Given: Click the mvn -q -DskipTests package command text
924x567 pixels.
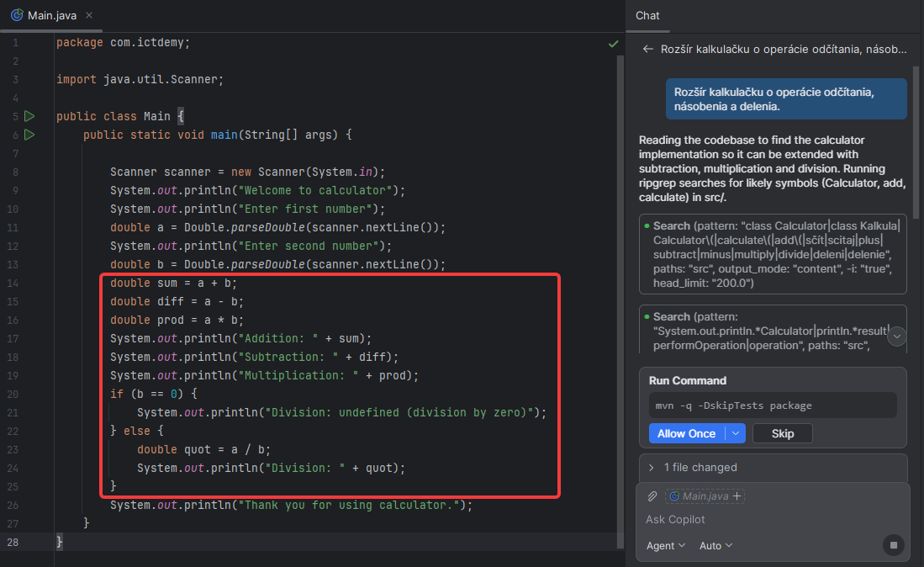Looking at the screenshot, I should click(733, 405).
